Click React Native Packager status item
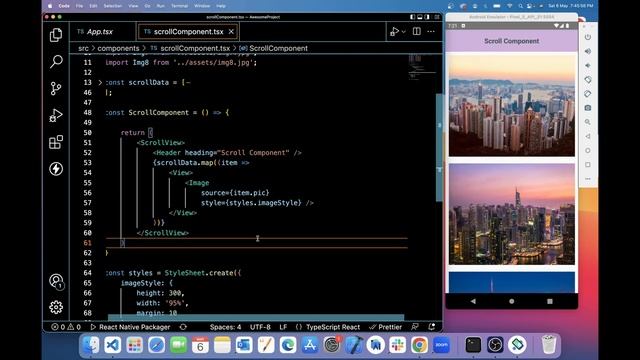Viewport: 640px width, 360px height. pos(130,327)
